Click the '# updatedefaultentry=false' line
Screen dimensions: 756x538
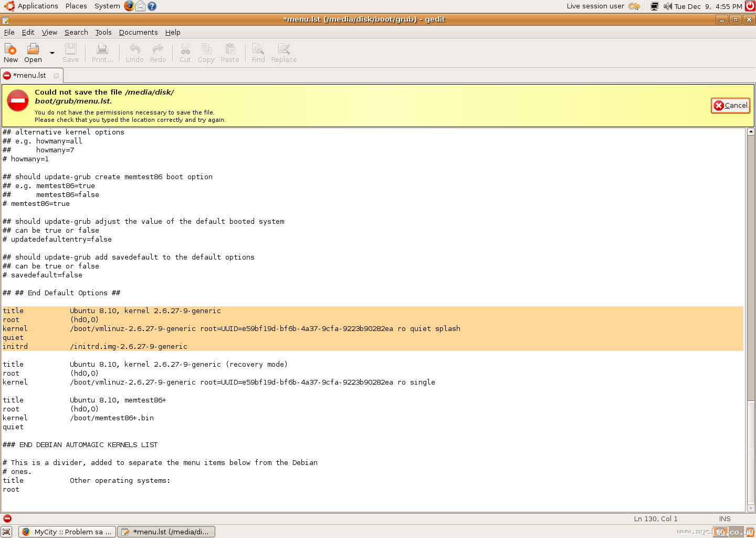click(57, 239)
